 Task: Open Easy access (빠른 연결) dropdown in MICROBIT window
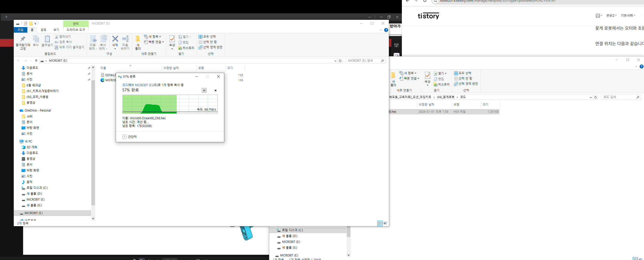(154, 42)
